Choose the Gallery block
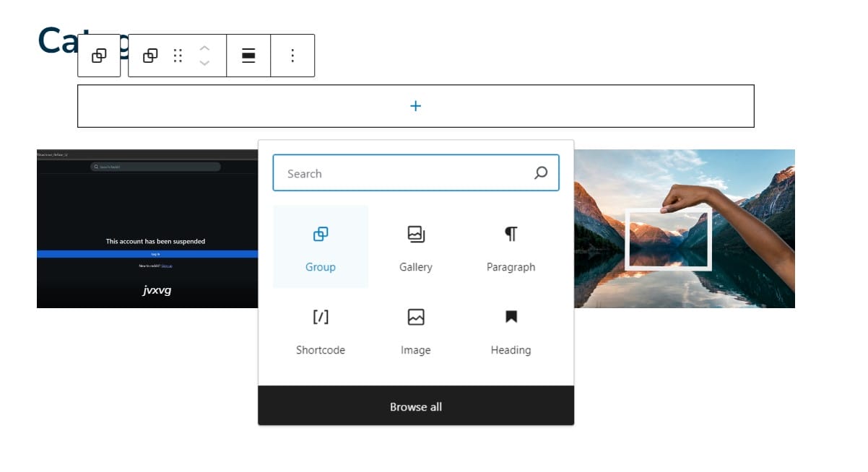This screenshot has width=868, height=472. pyautogui.click(x=416, y=247)
